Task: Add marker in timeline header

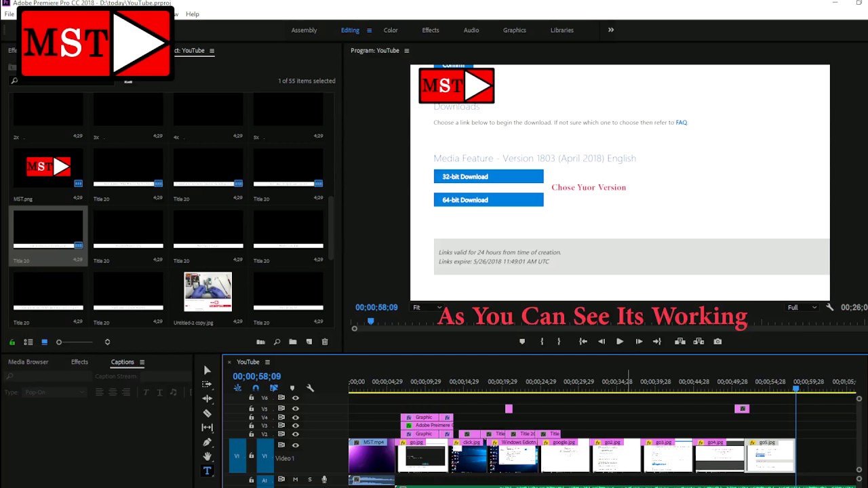Action: [292, 388]
